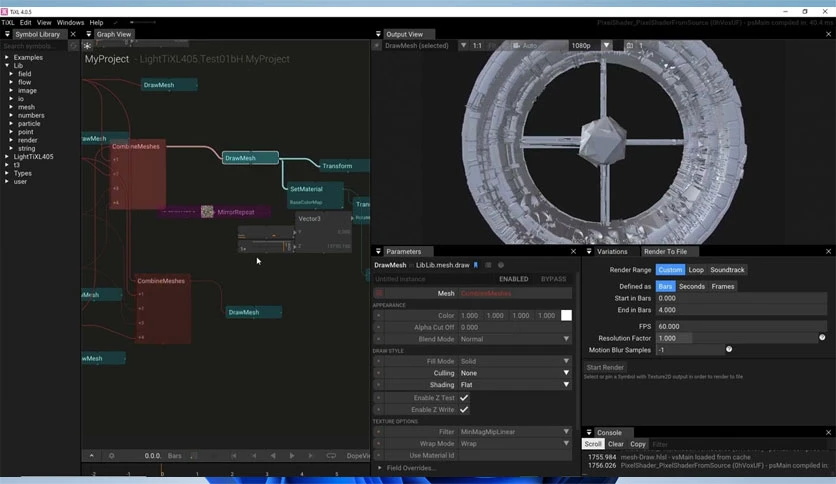Click the Console panel menu icon

[x=589, y=432]
